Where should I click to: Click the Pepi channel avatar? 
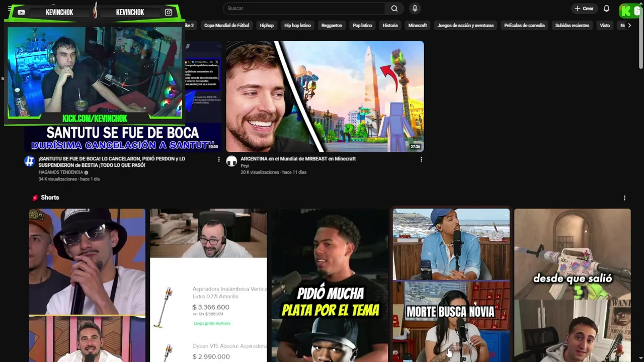coord(231,161)
